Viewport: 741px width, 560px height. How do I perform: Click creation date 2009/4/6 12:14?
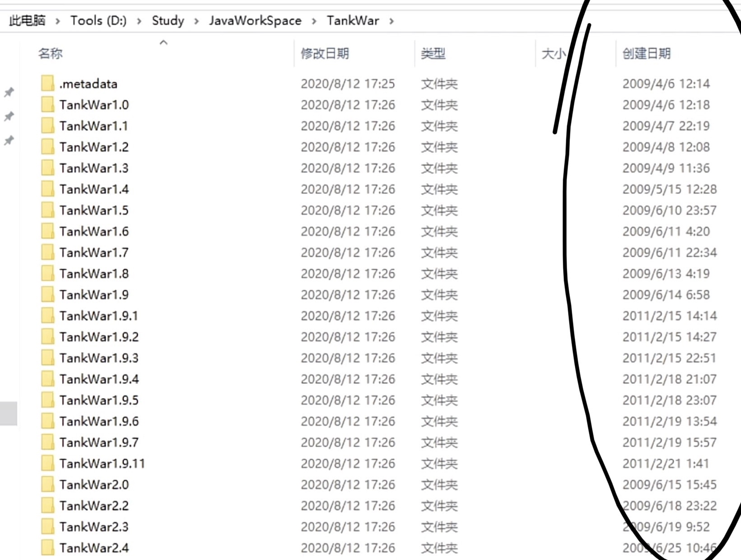(666, 83)
